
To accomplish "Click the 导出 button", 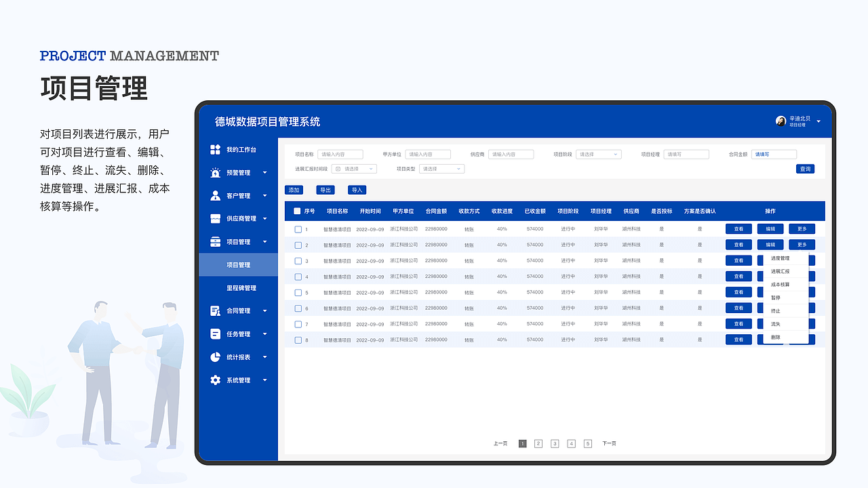I will pos(325,190).
